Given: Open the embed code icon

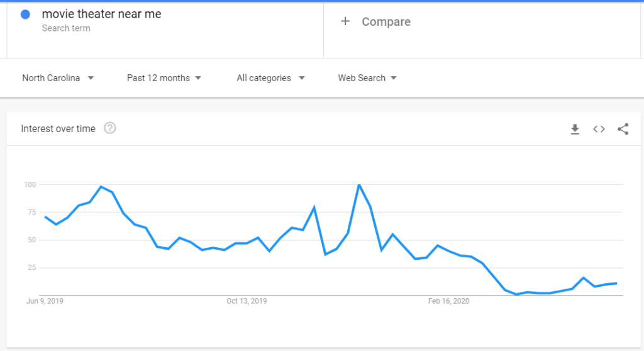Looking at the screenshot, I should click(x=599, y=129).
